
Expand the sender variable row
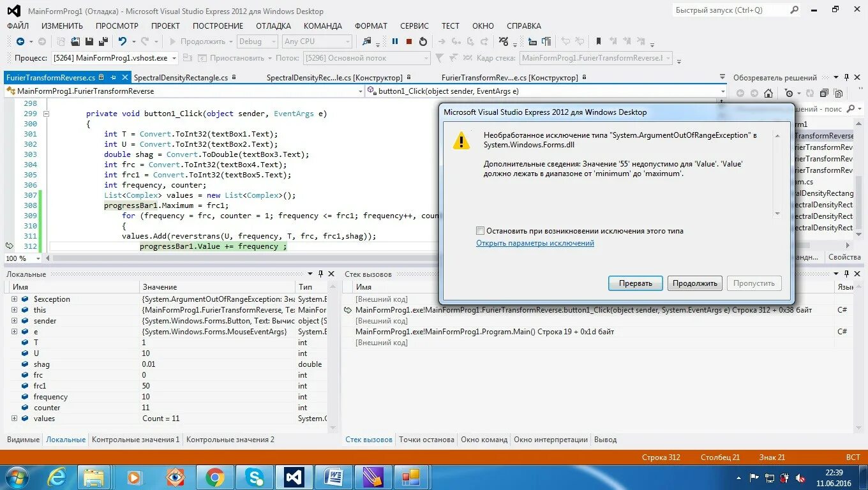14,320
